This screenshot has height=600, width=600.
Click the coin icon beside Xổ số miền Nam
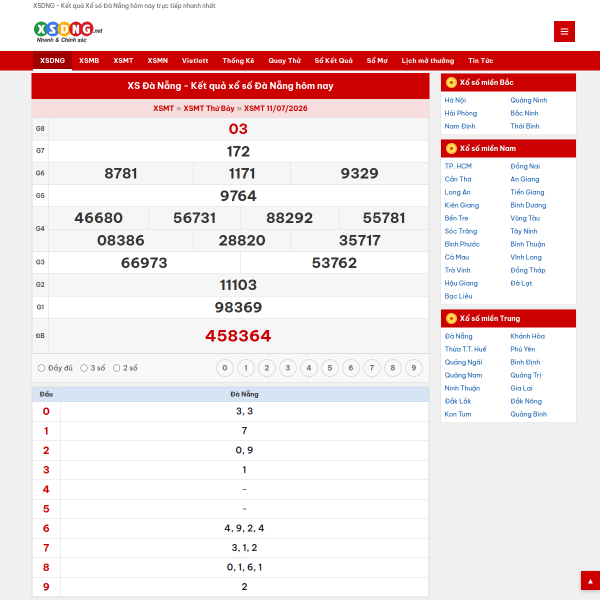pos(451,148)
